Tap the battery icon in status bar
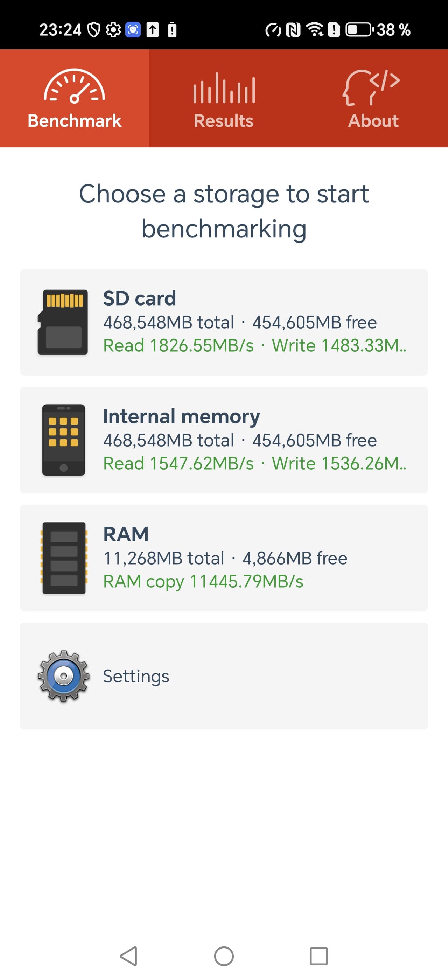The width and height of the screenshot is (448, 980). (x=359, y=30)
